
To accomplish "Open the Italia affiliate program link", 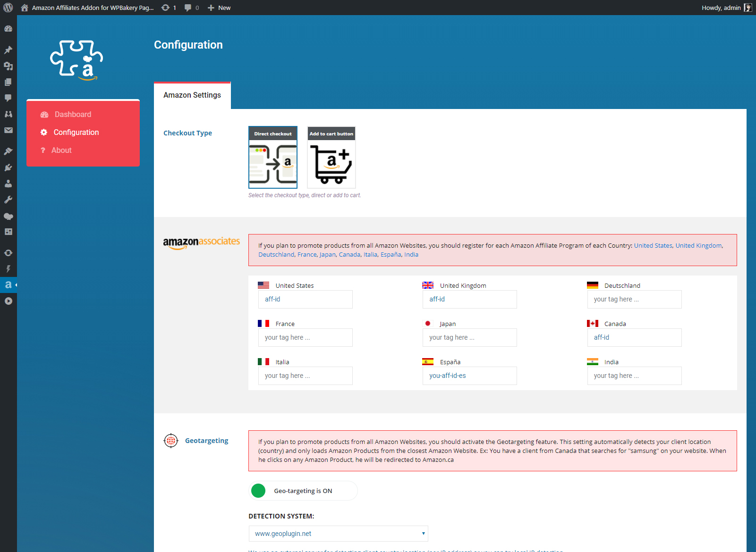I will [370, 254].
